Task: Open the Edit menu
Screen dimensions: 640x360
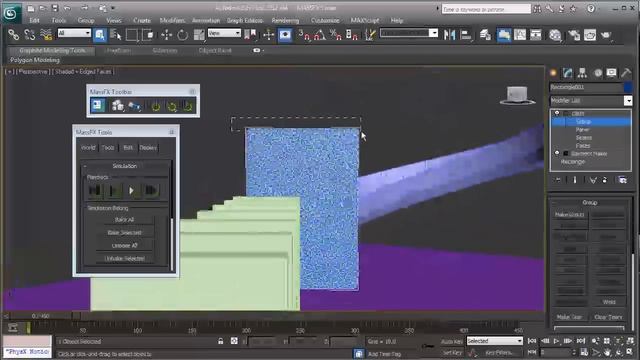Action: click(x=34, y=20)
